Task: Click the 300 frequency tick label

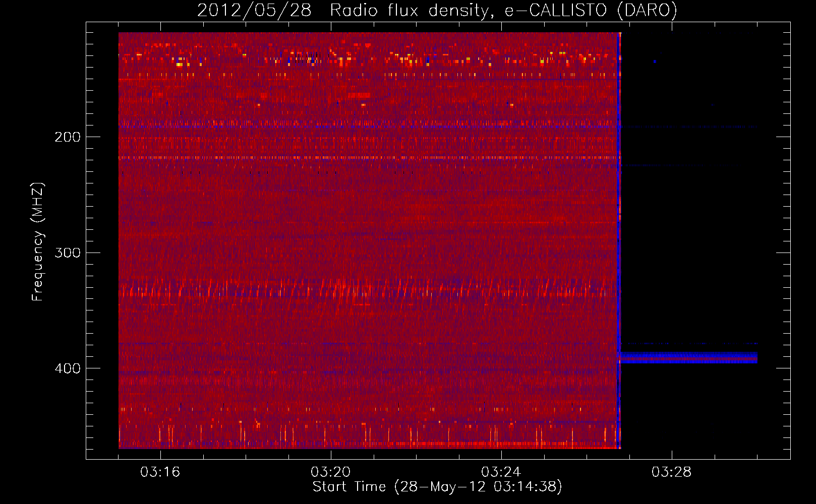Action: click(68, 253)
